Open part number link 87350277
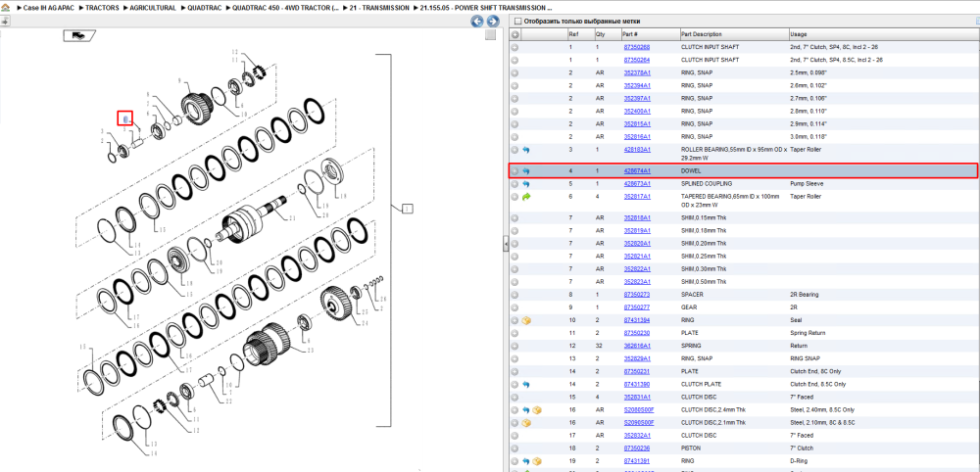This screenshot has width=980, height=472. (x=636, y=307)
